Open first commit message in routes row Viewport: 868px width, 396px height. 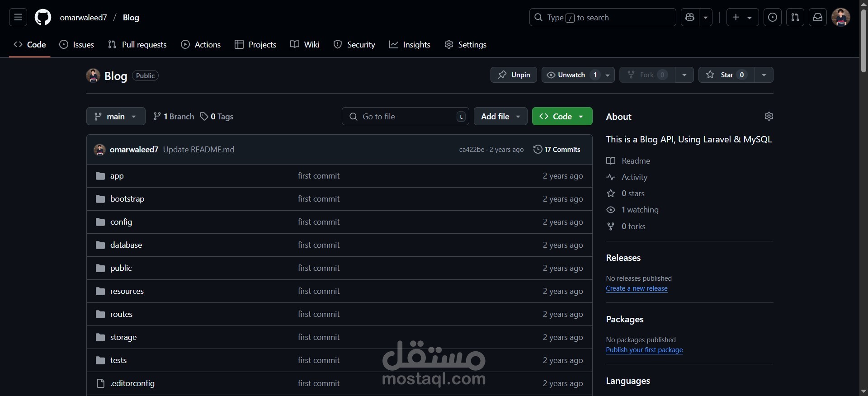[319, 314]
